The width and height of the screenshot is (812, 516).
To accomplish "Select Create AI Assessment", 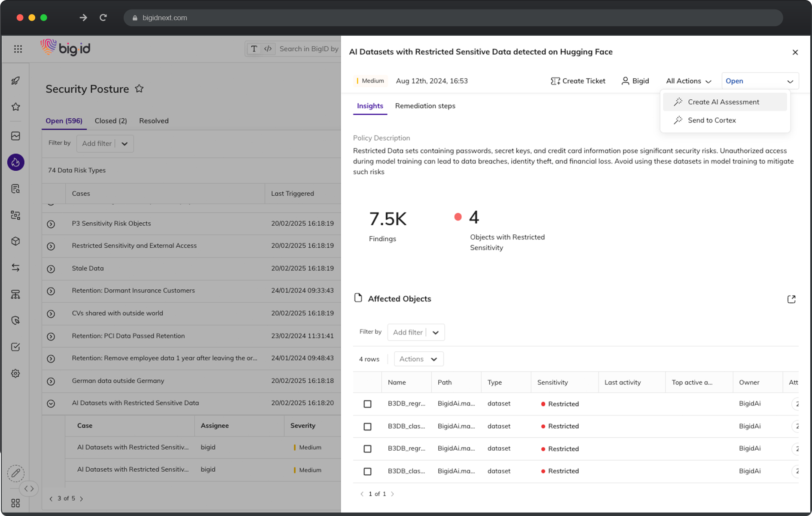I will tap(723, 102).
